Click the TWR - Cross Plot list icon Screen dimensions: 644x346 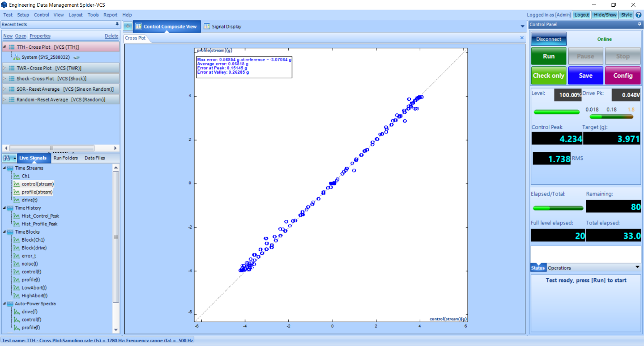pos(12,68)
